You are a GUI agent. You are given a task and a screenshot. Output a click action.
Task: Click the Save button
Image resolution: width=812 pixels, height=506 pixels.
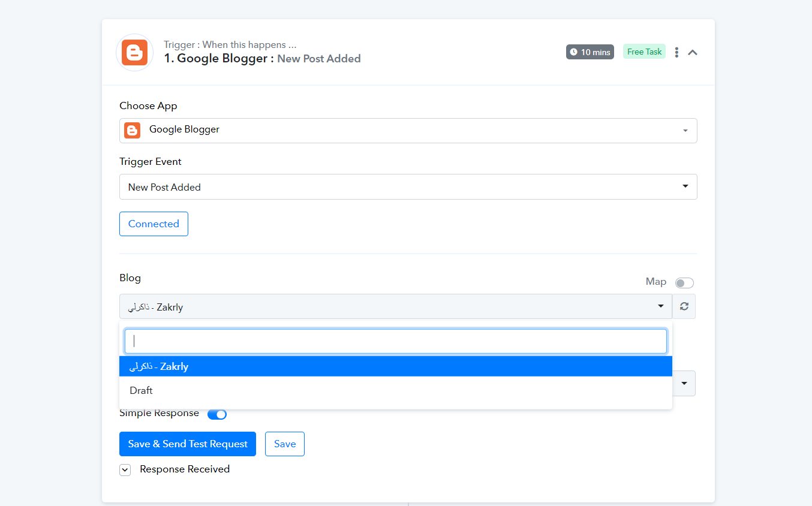[x=285, y=444]
